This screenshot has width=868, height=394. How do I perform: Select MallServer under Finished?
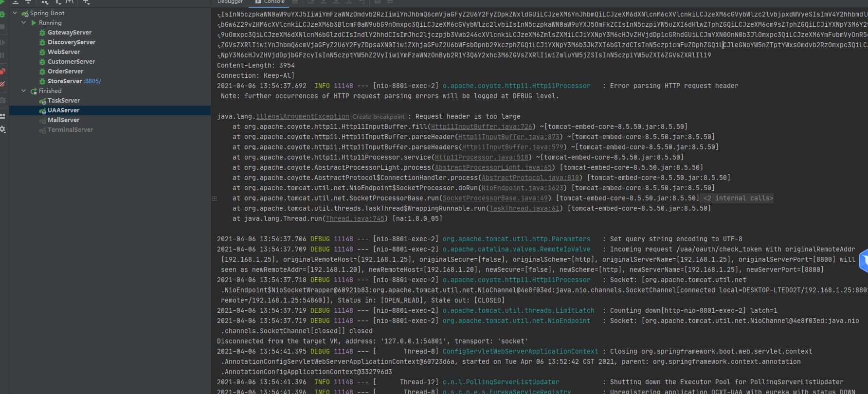63,120
